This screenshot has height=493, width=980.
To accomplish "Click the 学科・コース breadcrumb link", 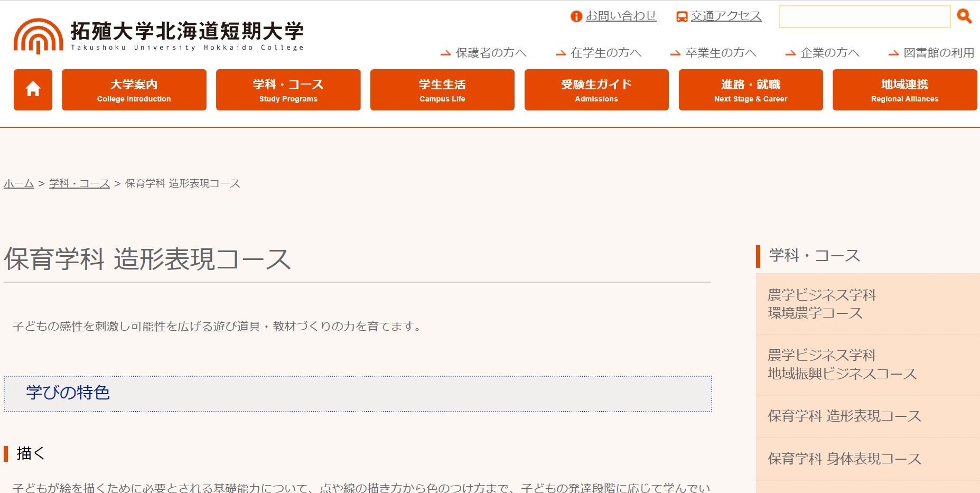I will [x=79, y=183].
